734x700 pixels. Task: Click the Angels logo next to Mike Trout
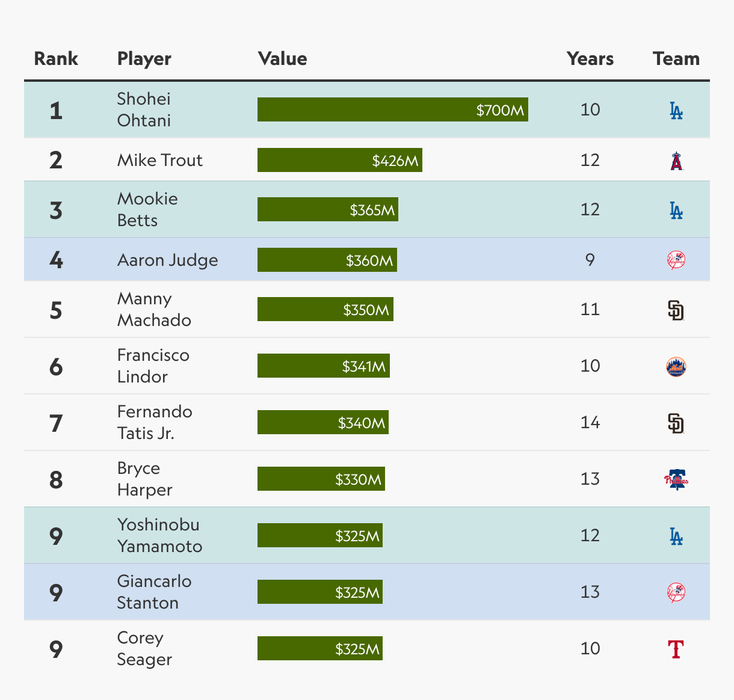pyautogui.click(x=676, y=161)
